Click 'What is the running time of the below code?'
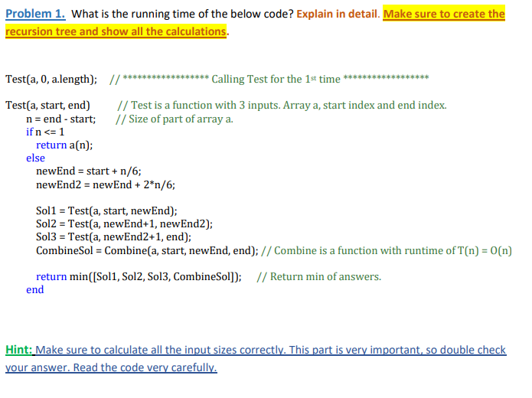This screenshot has height=398, width=532. point(182,14)
